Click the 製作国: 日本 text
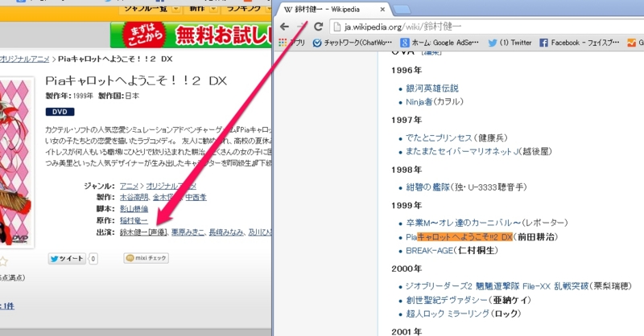The height and width of the screenshot is (336, 644). (118, 96)
